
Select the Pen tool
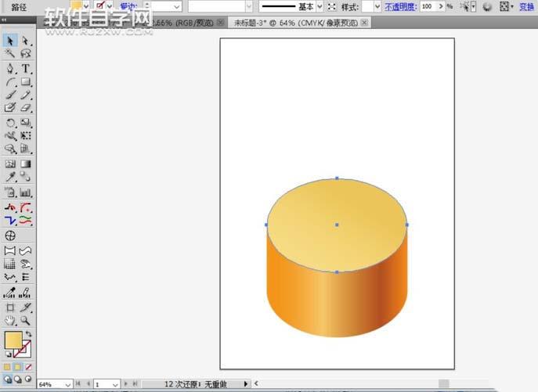click(10, 69)
